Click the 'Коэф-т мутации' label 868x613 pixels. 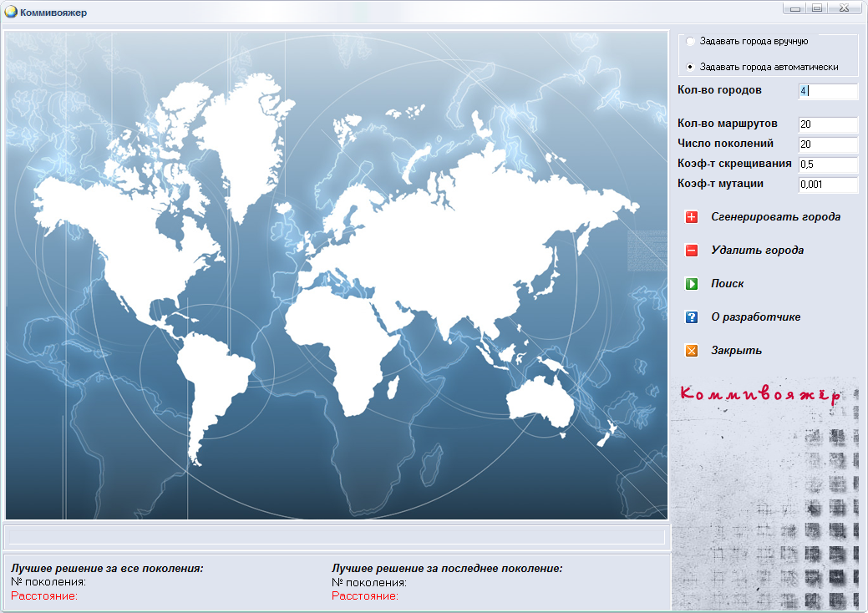tap(720, 184)
